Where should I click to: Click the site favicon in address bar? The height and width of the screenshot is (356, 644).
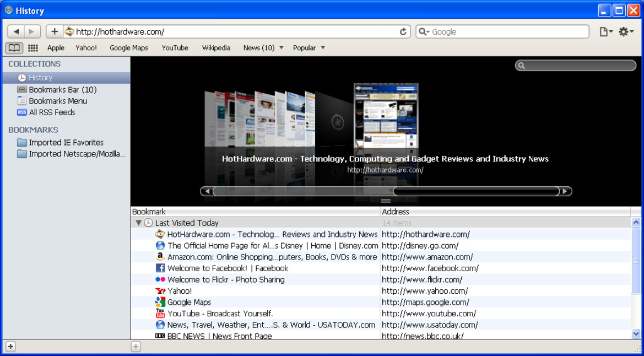pos(69,31)
